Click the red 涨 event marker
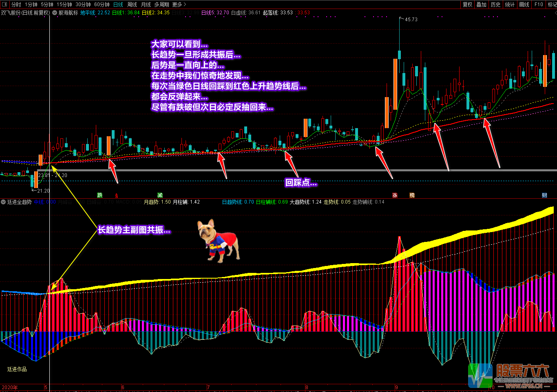The width and height of the screenshot is (557, 392). tap(395, 195)
